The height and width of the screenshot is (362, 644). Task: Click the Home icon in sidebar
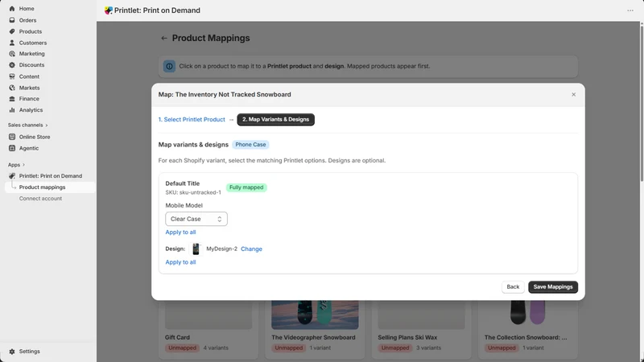click(x=12, y=9)
